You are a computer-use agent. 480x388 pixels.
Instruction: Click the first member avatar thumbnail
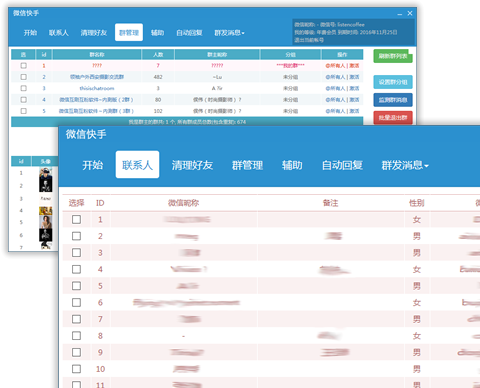(45, 172)
